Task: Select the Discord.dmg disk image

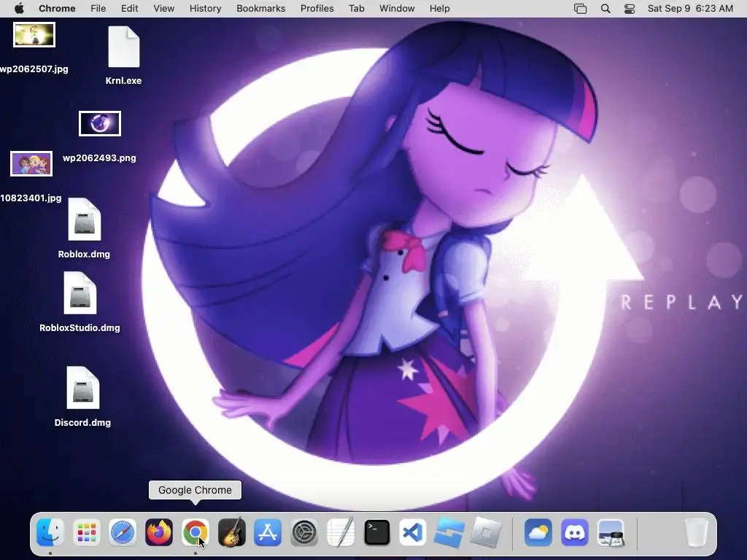Action: [x=83, y=388]
